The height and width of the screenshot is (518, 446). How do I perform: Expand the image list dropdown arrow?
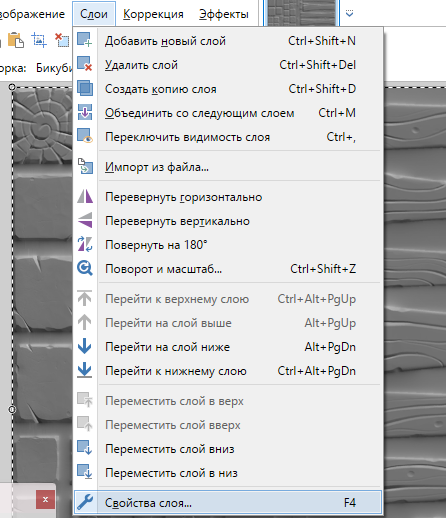coord(349,14)
